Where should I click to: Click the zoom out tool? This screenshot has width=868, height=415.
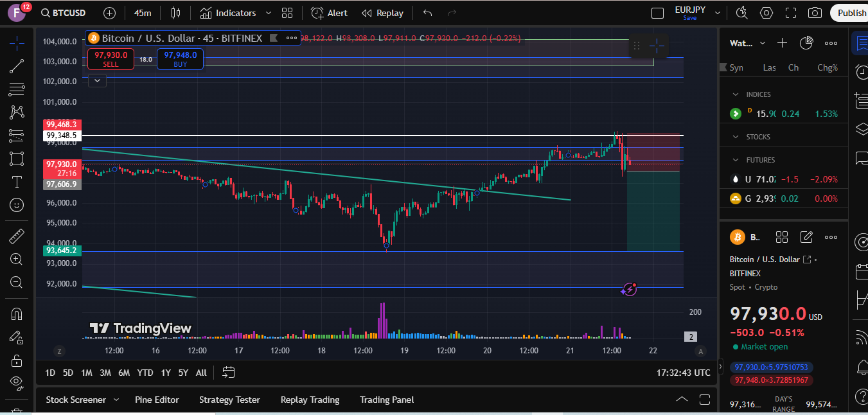[17, 283]
